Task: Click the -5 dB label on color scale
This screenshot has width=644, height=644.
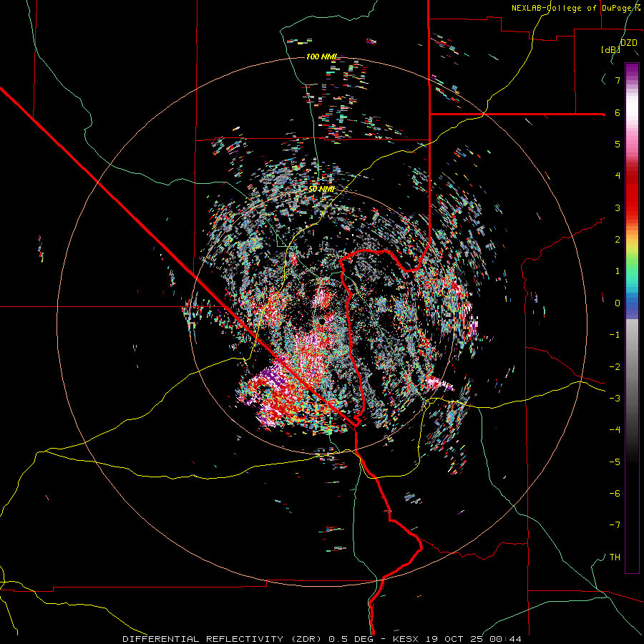Action: click(x=615, y=462)
